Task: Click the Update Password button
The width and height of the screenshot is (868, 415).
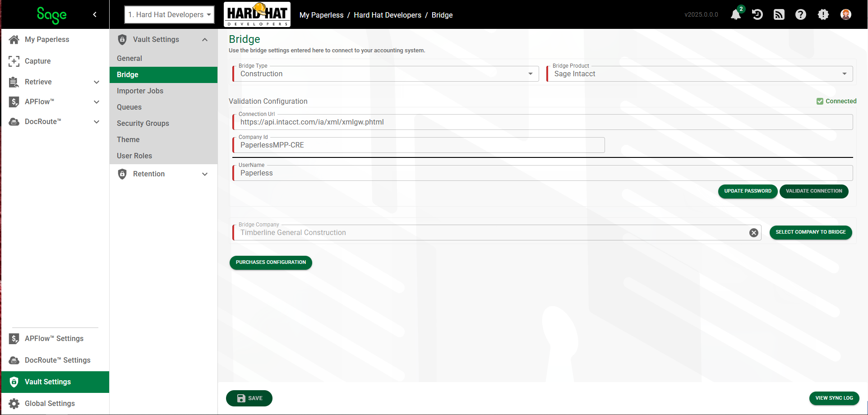Action: pos(748,191)
